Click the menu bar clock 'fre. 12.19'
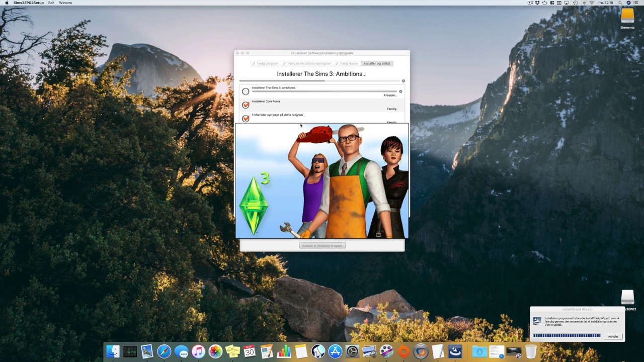Viewport: 644px width, 362px height. [x=605, y=3]
